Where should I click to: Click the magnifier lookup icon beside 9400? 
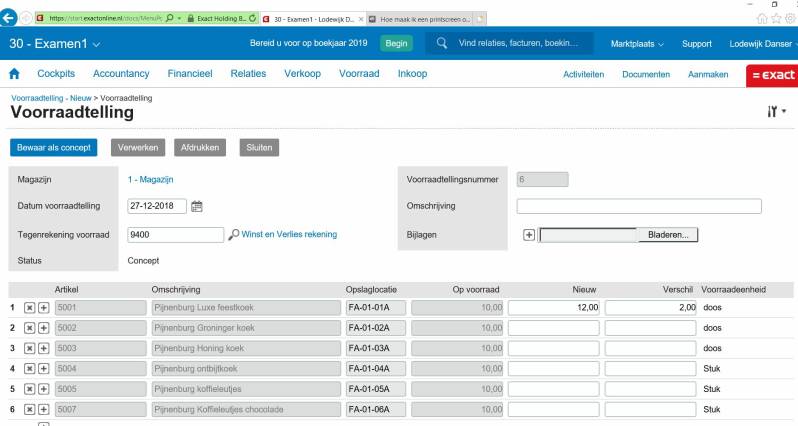233,234
